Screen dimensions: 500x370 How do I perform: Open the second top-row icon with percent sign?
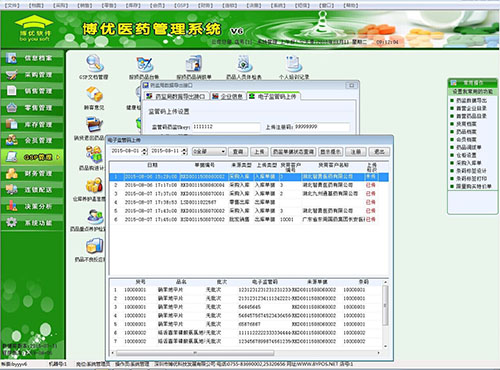coord(144,64)
